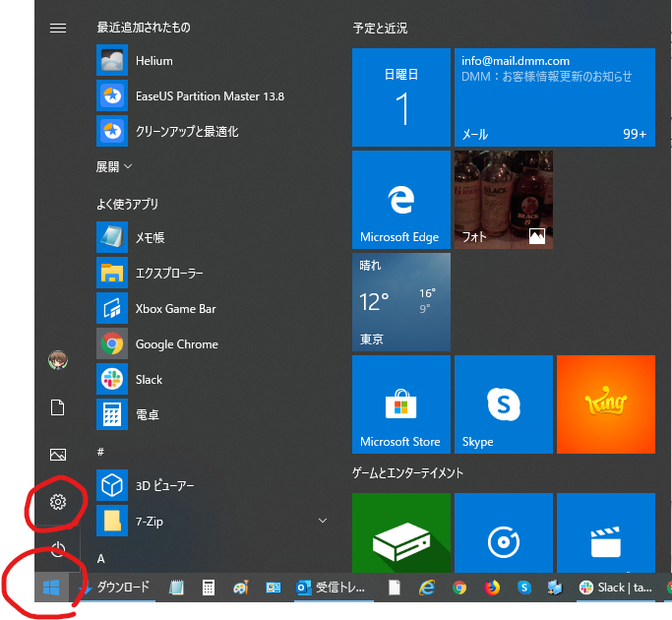Click the Chrome icon in taskbar
This screenshot has width=672, height=620.
point(459,588)
